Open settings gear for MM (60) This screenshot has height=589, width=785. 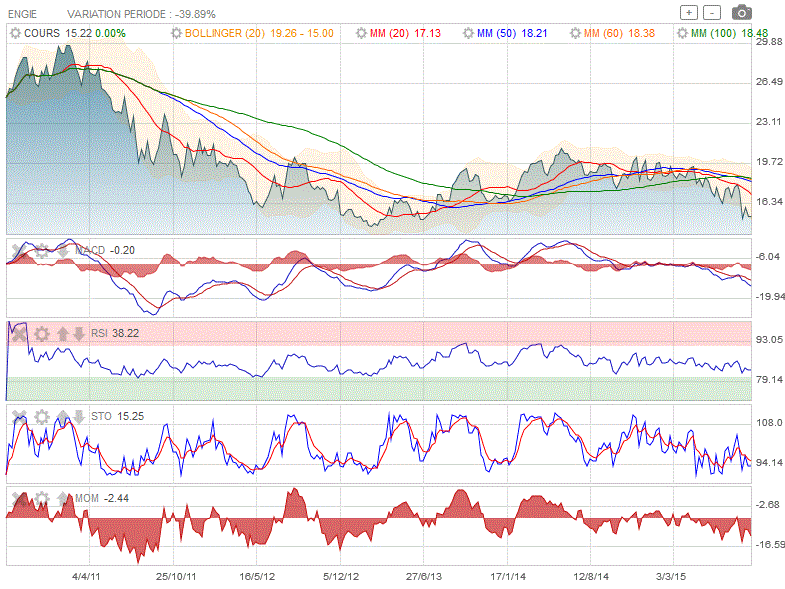point(575,33)
